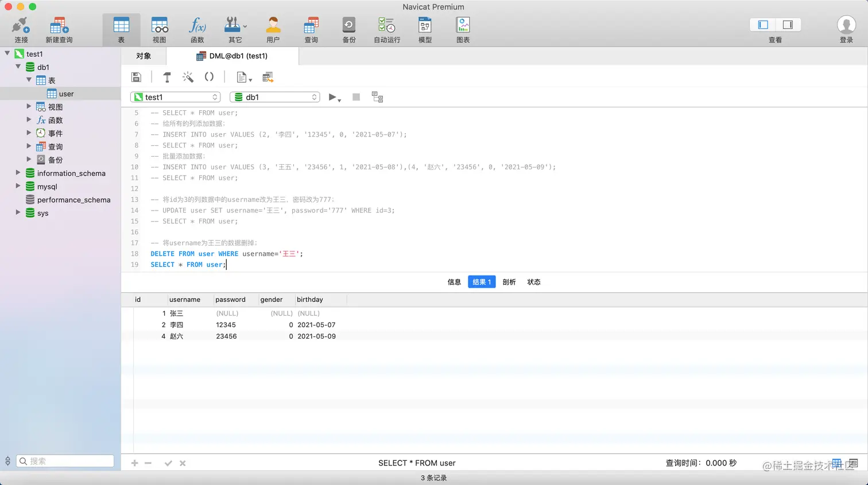Expand the information_schema database
868x485 pixels.
click(18, 172)
